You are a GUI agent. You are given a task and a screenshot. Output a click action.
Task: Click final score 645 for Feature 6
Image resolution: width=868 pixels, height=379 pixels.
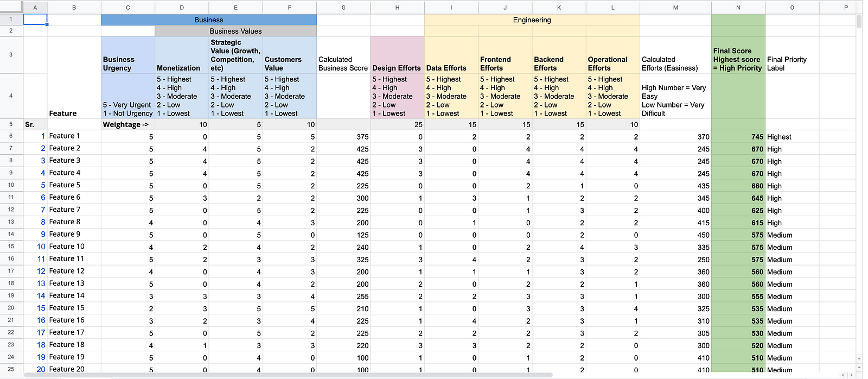pos(738,198)
